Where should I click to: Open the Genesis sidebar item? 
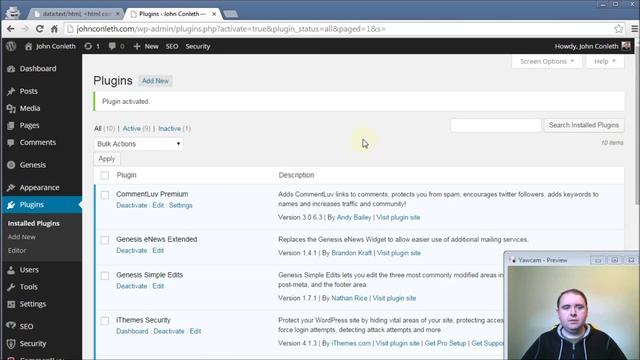coord(33,165)
